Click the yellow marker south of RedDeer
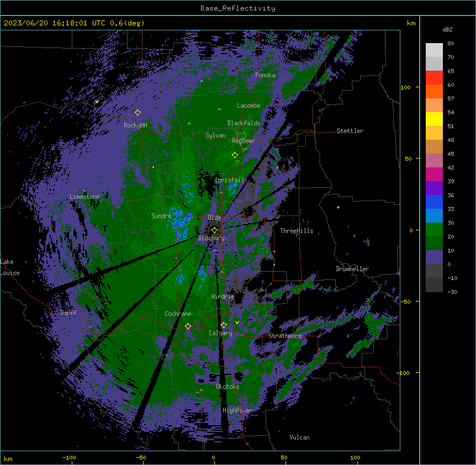The width and height of the screenshot is (476, 465). click(235, 155)
